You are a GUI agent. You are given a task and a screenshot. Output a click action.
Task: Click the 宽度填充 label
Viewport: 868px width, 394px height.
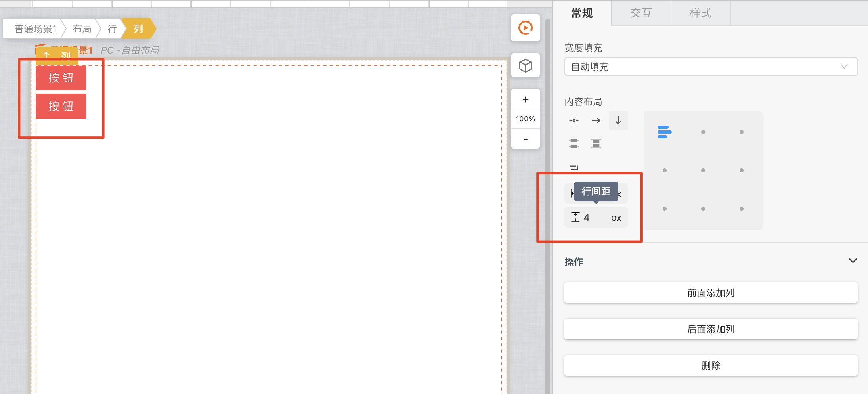pos(583,48)
